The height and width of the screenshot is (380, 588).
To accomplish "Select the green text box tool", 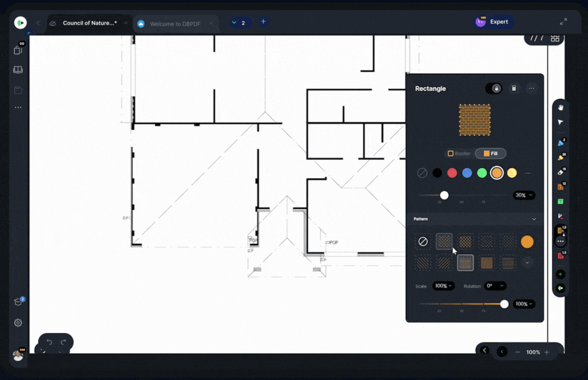I will click(561, 202).
